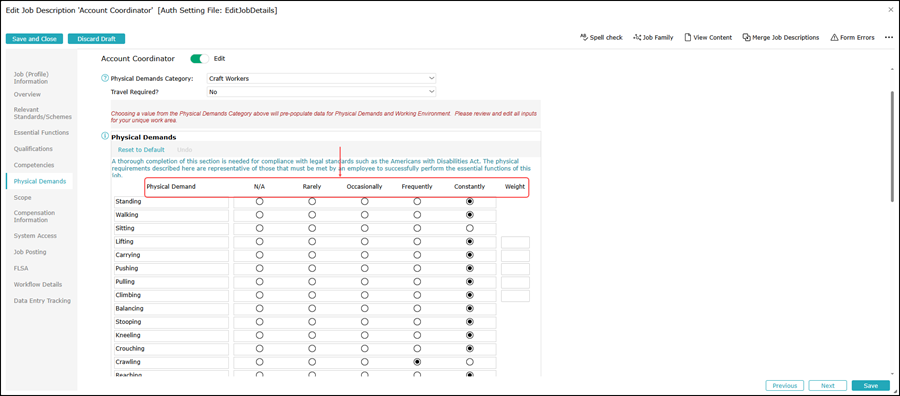The image size is (900, 396).
Task: Set Standing to N/A
Action: point(259,201)
